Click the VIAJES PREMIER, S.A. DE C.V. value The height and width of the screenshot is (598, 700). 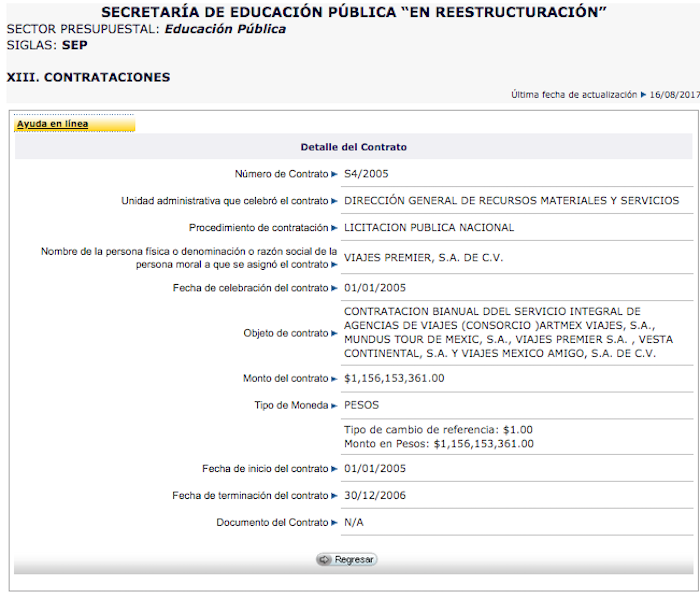point(423,257)
